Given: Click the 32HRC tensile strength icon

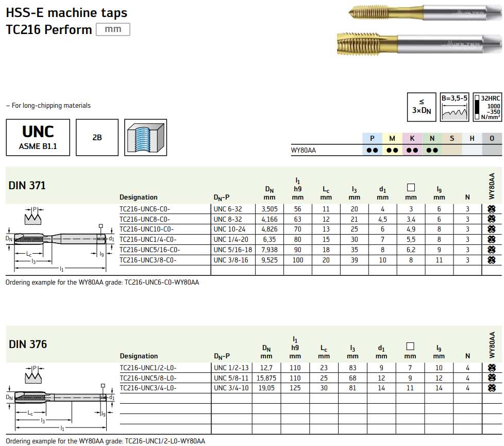Looking at the screenshot, I should coord(488,107).
